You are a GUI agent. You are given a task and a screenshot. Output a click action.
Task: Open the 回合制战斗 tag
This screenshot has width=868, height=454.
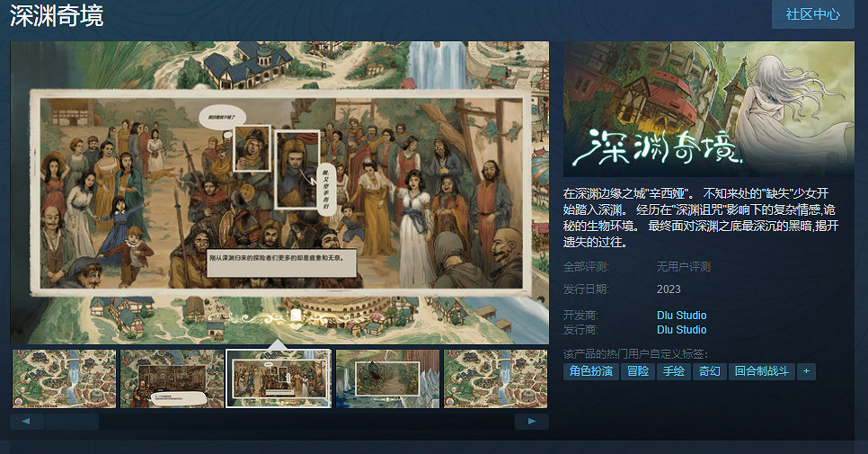tap(761, 371)
